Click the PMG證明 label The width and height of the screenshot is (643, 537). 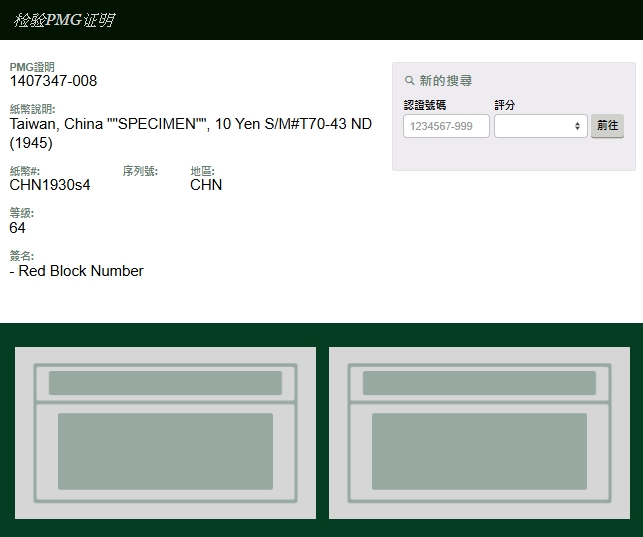tap(32, 67)
